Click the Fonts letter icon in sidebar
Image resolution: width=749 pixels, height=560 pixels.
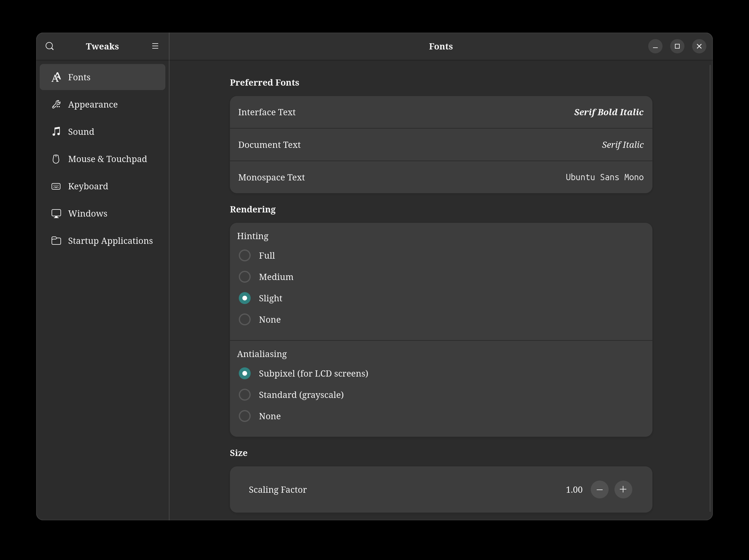pyautogui.click(x=56, y=77)
